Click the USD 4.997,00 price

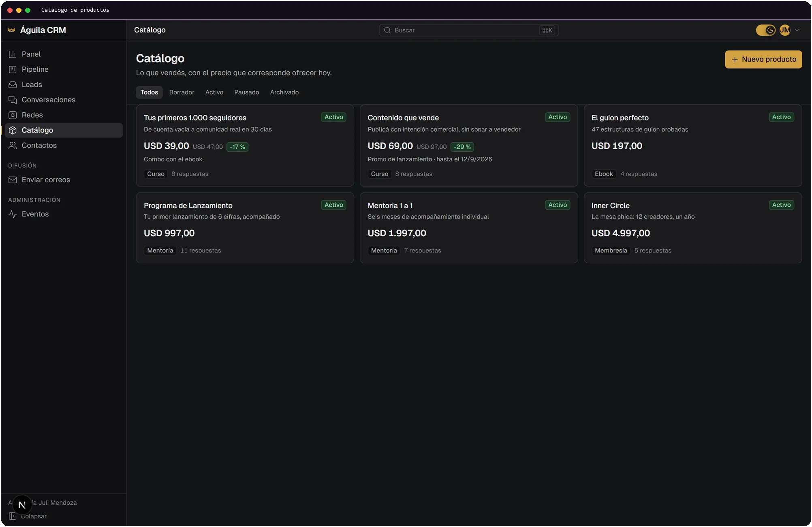pyautogui.click(x=621, y=233)
